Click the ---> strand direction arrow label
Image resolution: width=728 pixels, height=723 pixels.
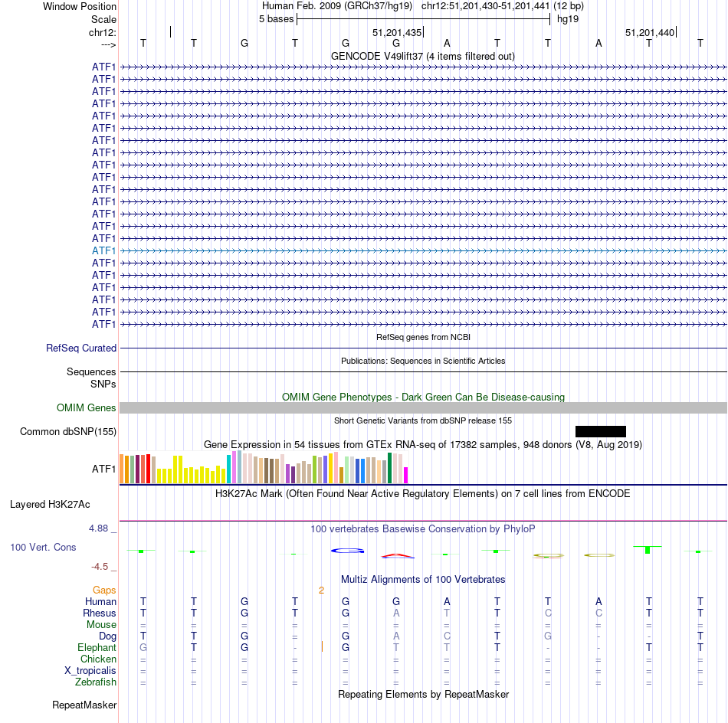coord(108,44)
